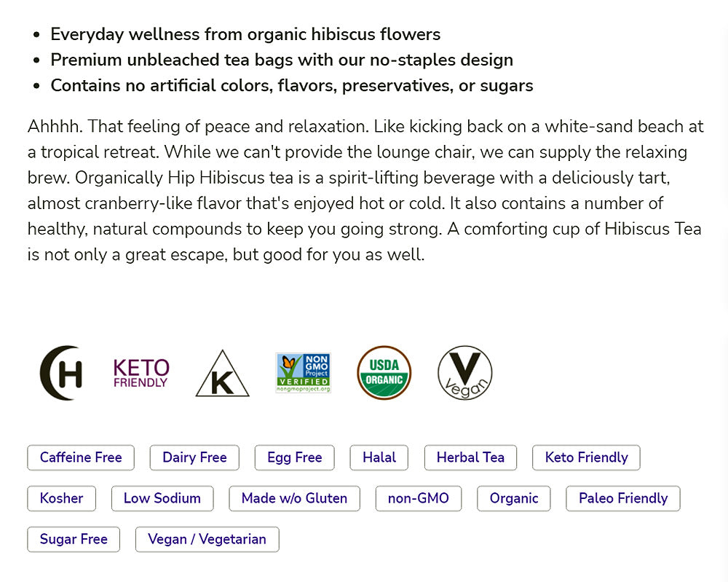Click the triangle K kosher symbol
Screen dimensions: 728x582
[222, 374]
